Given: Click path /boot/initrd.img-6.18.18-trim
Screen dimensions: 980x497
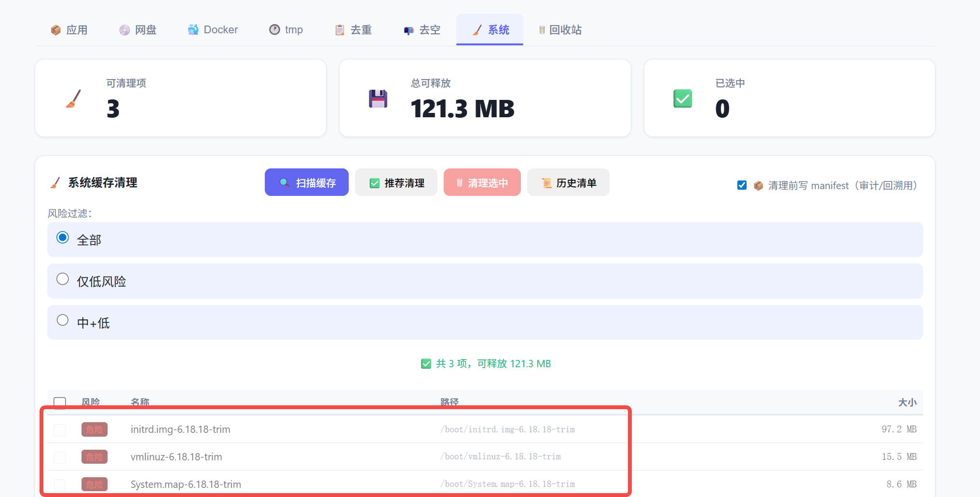Looking at the screenshot, I should (x=507, y=429).
